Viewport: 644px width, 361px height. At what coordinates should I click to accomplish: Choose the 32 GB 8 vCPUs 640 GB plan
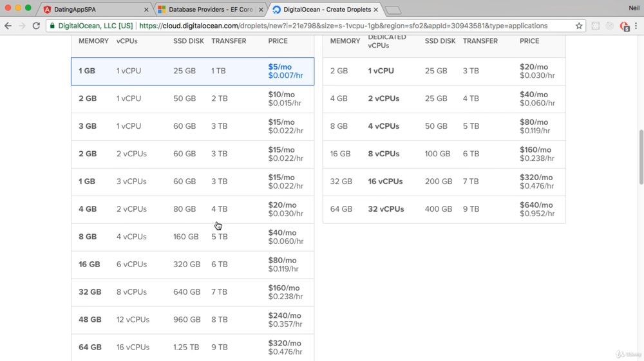193,292
